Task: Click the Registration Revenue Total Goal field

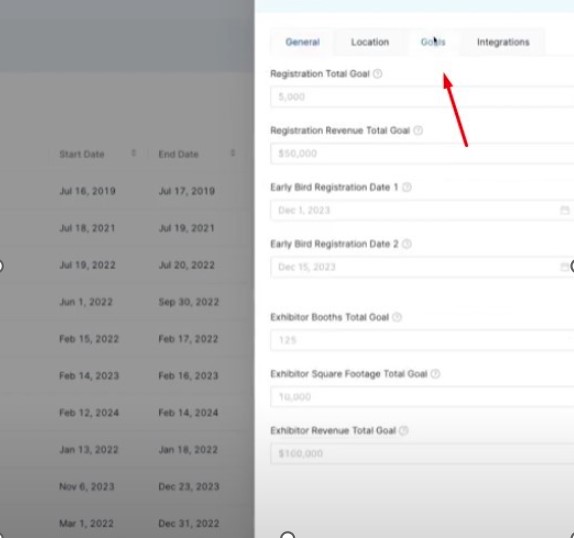Action: click(422, 153)
